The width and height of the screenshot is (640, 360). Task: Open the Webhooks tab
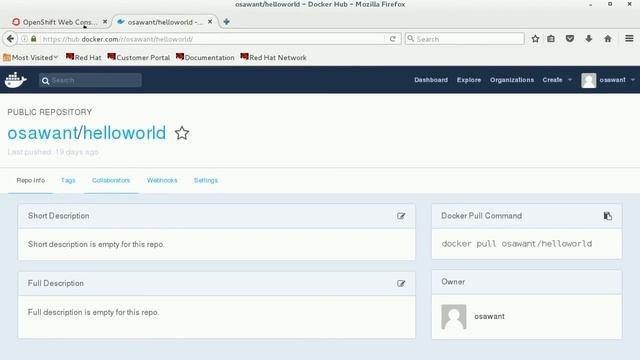click(162, 180)
